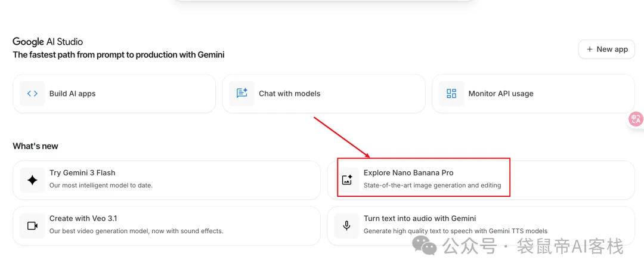Screen dimensions: 644x272
Task: Click the image icon on Nano Banana Pro card
Action: click(347, 180)
